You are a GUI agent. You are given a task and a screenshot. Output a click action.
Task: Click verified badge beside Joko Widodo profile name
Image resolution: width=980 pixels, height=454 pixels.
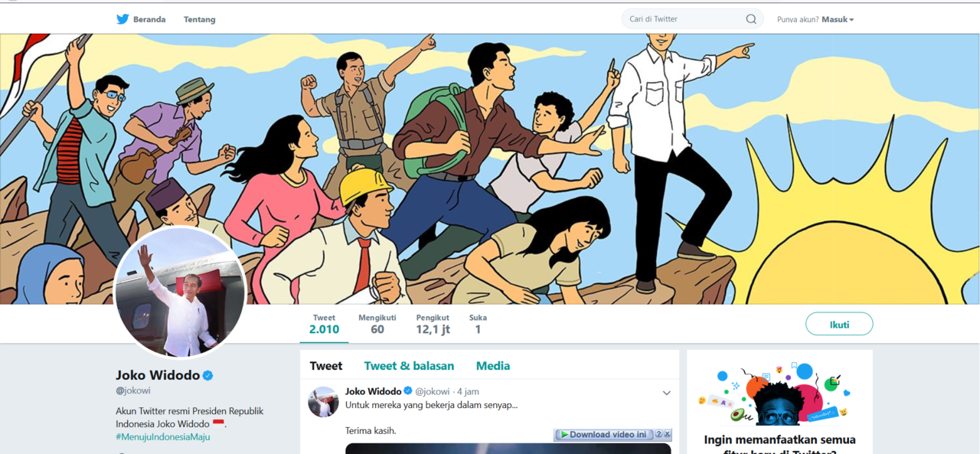click(208, 374)
